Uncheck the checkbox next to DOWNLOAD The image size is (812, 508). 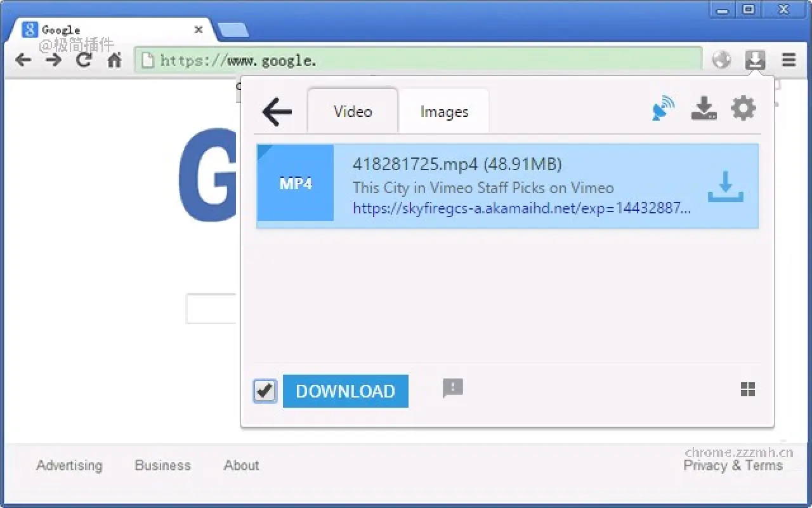tap(265, 391)
